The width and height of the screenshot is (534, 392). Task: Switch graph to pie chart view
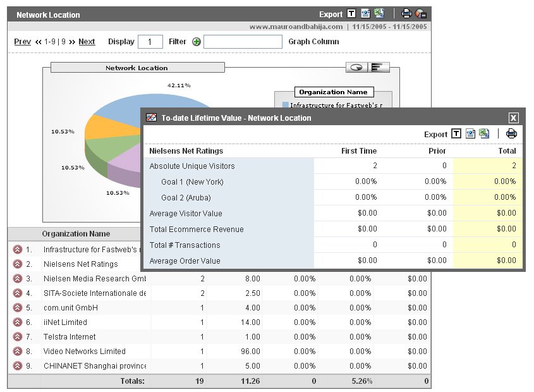pyautogui.click(x=356, y=67)
